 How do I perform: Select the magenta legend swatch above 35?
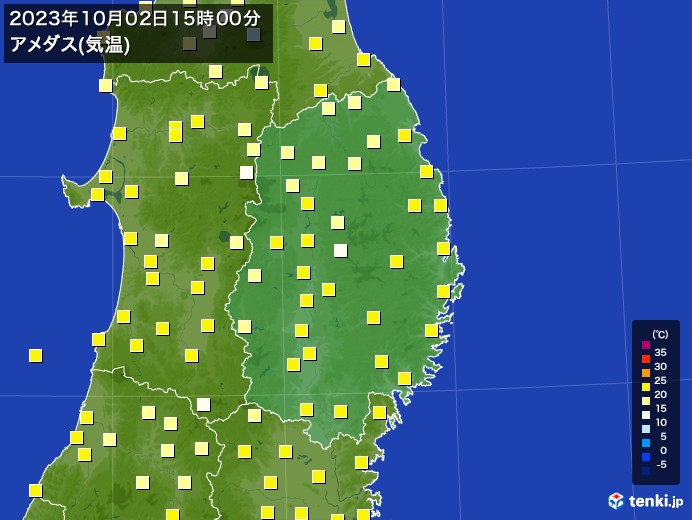tap(646, 345)
